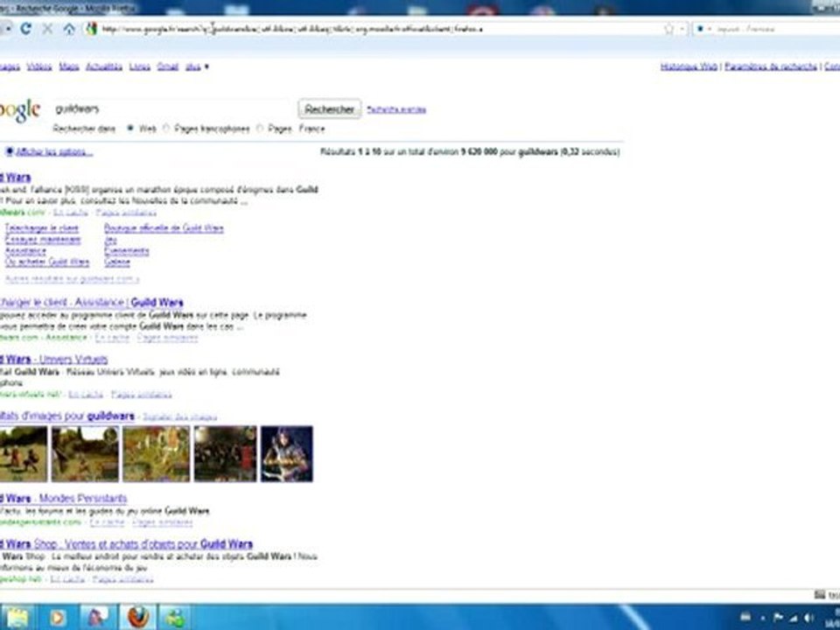Open the network tray icon

(x=794, y=618)
